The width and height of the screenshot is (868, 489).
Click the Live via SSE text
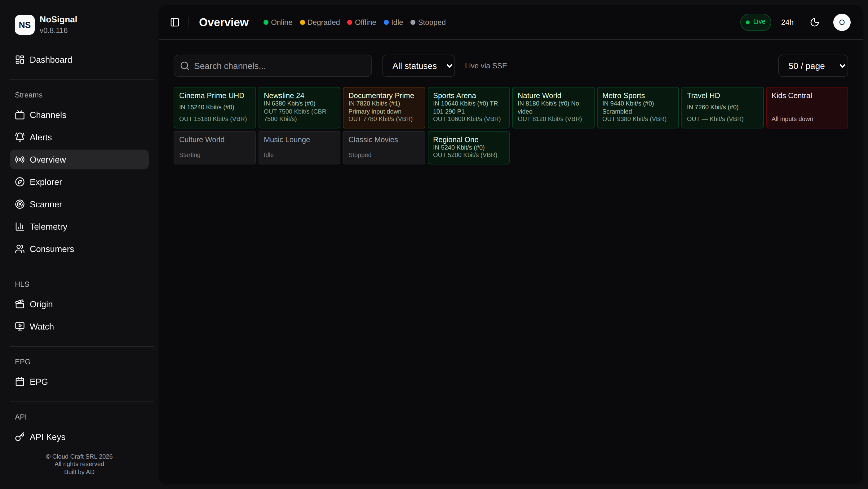tap(486, 66)
